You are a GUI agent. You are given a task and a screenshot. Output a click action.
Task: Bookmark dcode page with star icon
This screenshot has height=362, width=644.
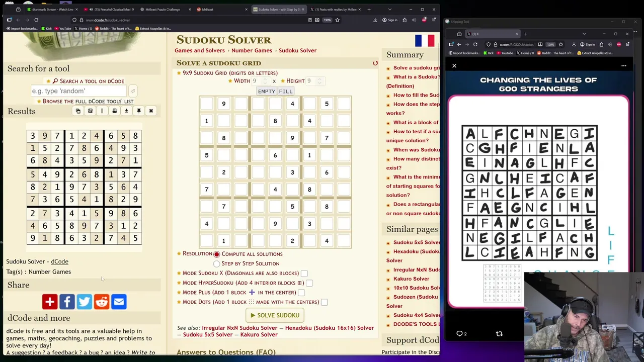pos(337,20)
